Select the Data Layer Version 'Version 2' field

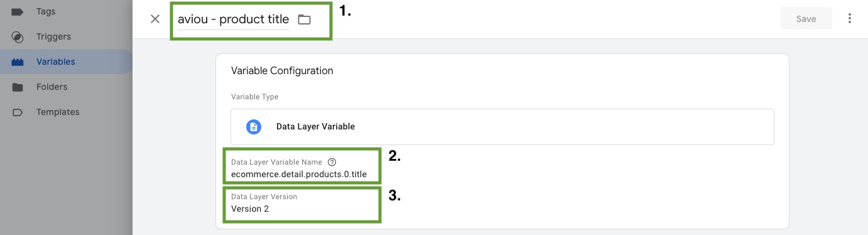(302, 204)
